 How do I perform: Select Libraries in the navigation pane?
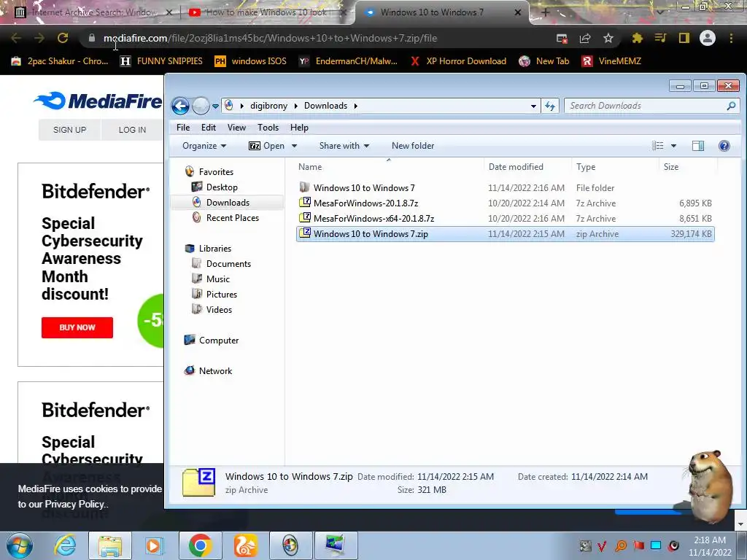pos(215,249)
